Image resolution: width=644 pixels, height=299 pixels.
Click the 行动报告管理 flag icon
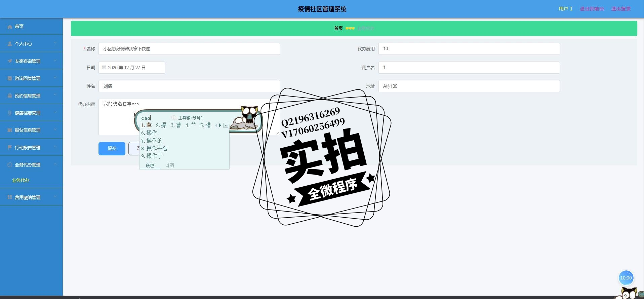point(10,147)
